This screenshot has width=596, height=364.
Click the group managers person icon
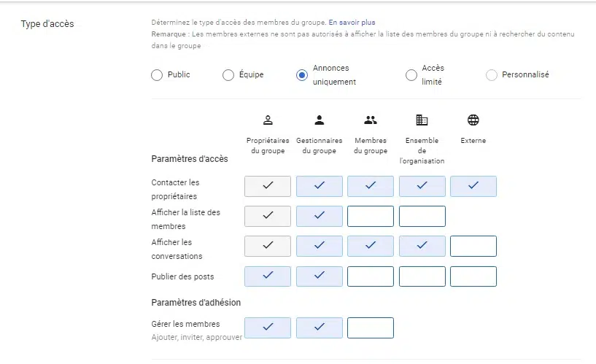[x=320, y=120]
